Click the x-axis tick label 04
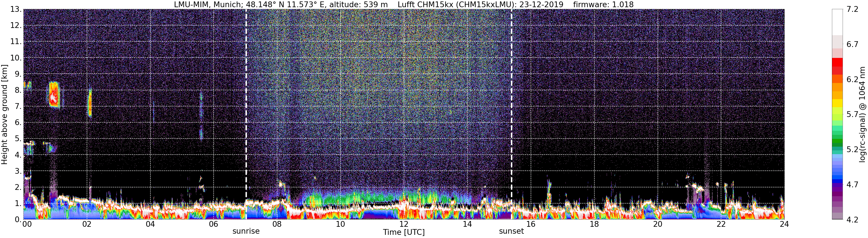Viewport: 868px width, 238px height. [150, 224]
